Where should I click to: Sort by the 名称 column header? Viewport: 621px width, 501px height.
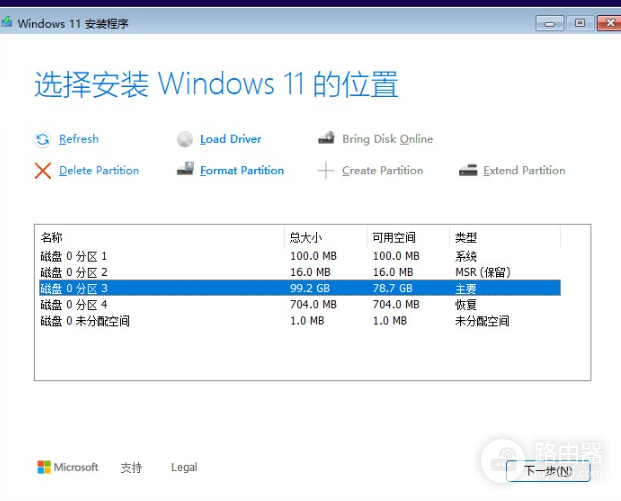coord(160,237)
